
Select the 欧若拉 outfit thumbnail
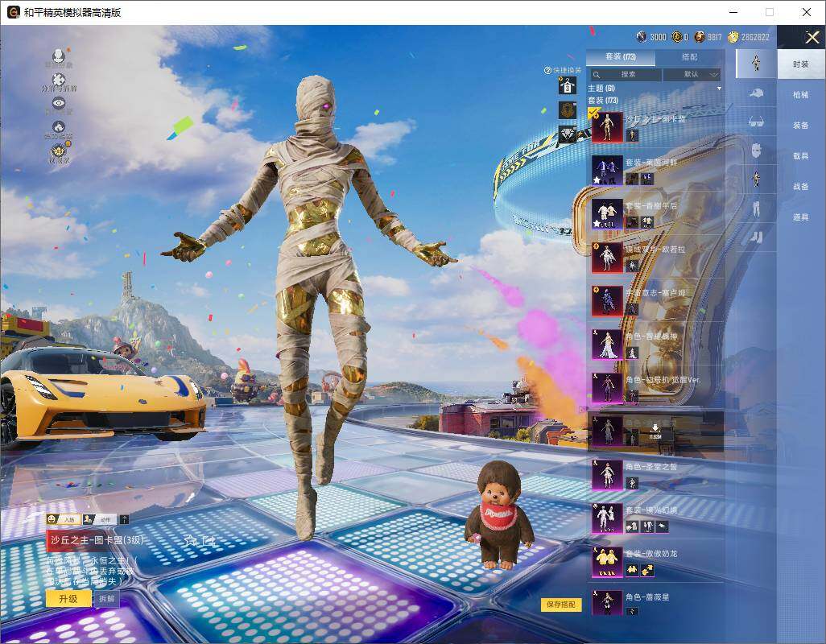point(607,258)
